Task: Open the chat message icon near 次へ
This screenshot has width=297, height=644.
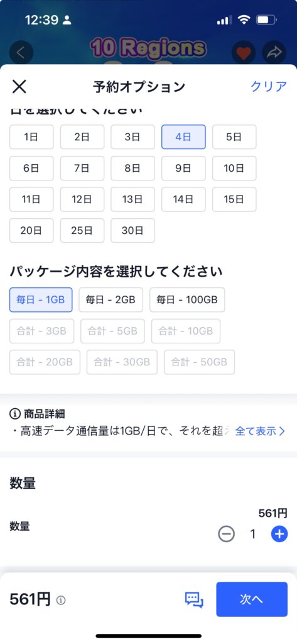Action: tap(194, 599)
